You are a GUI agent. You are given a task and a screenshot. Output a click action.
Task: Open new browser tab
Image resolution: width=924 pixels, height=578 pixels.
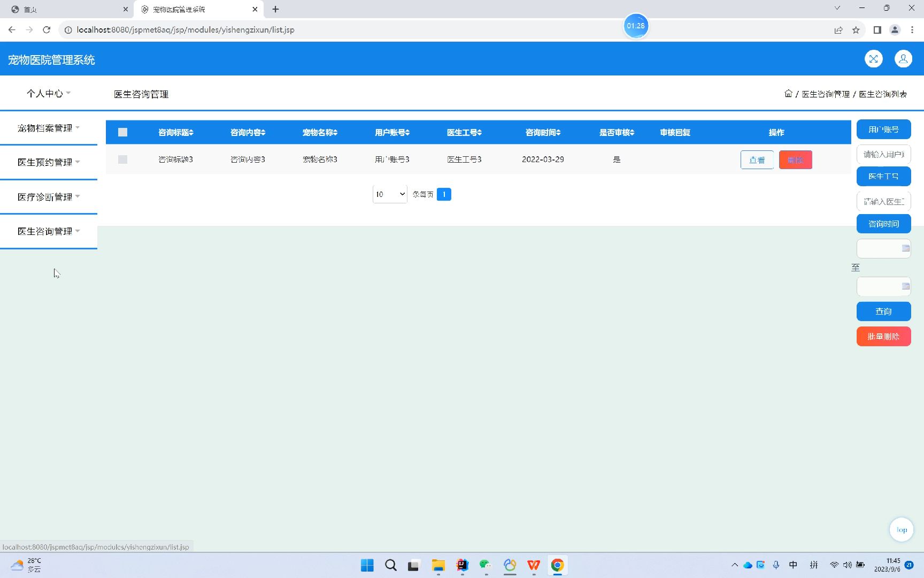click(275, 9)
